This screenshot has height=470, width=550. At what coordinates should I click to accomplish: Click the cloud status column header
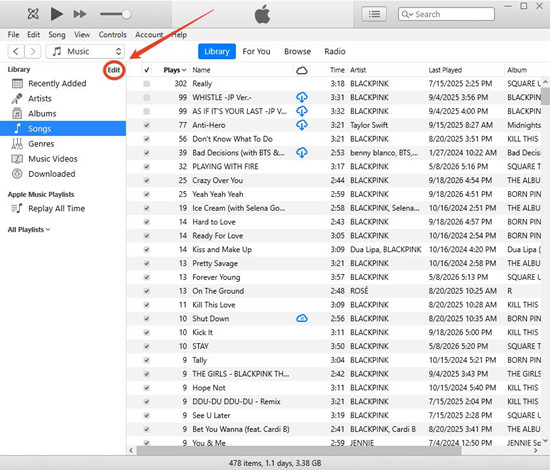coord(302,70)
